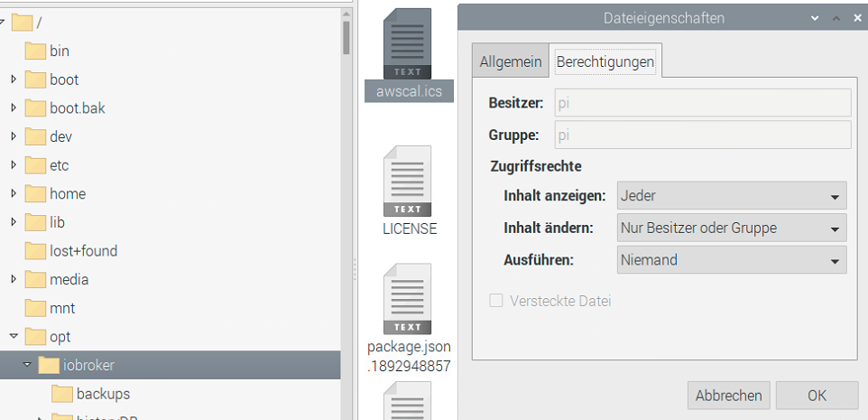The image size is (868, 420).
Task: Select the package.json.1892948857 name label
Action: pyautogui.click(x=409, y=357)
